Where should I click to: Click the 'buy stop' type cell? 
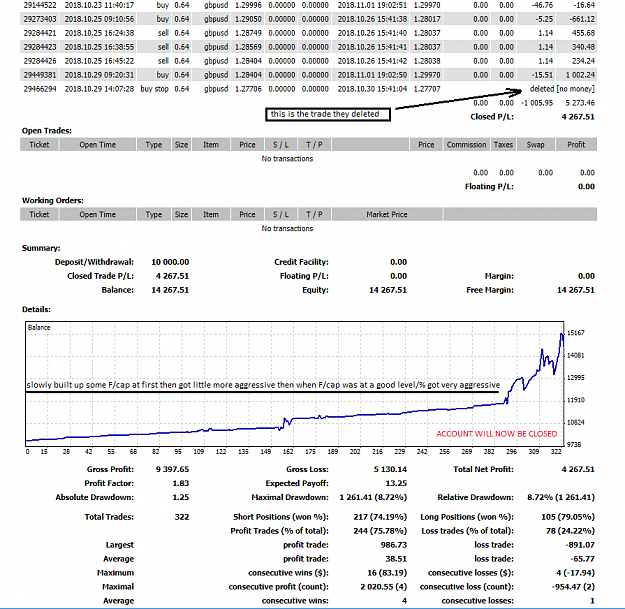coord(154,89)
